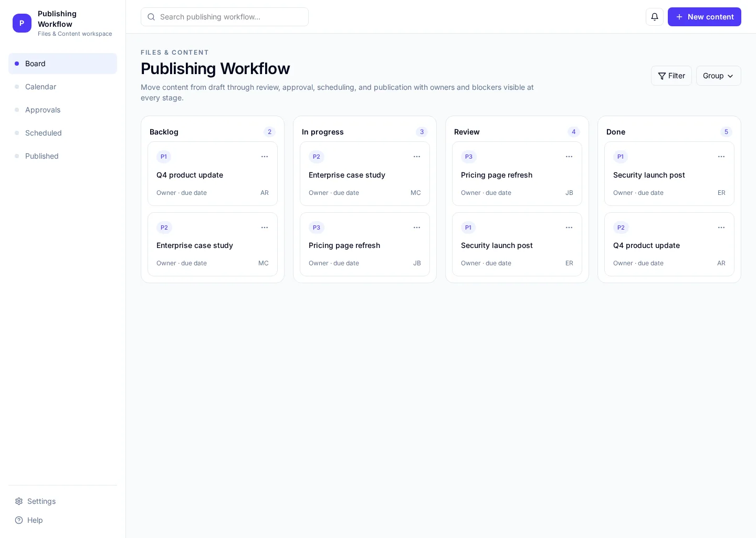View Published content in the sidebar

pyautogui.click(x=62, y=156)
